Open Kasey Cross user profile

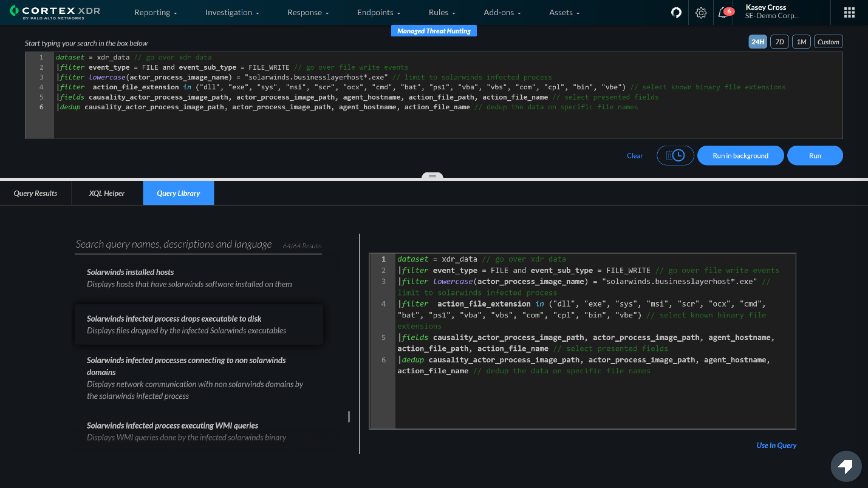(x=772, y=12)
